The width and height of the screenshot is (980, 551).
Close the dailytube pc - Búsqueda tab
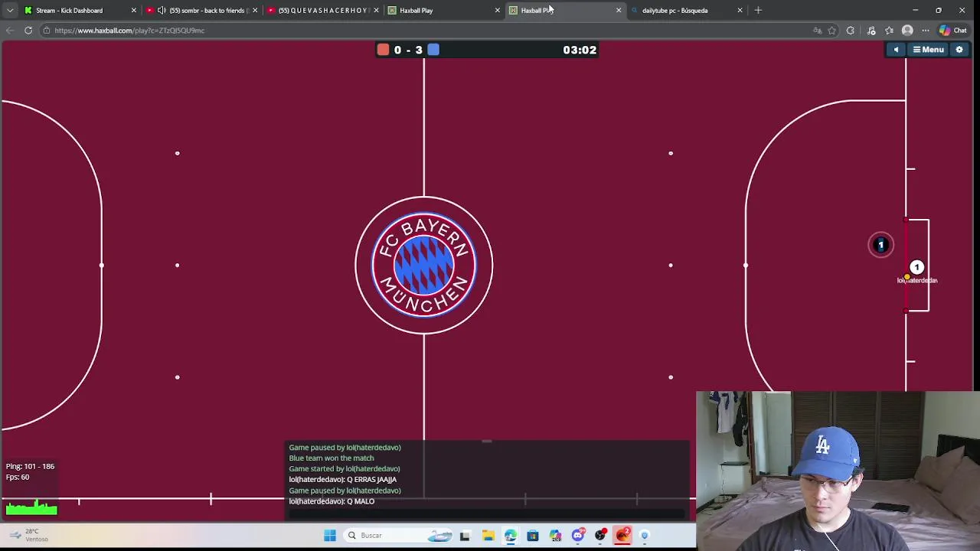740,10
